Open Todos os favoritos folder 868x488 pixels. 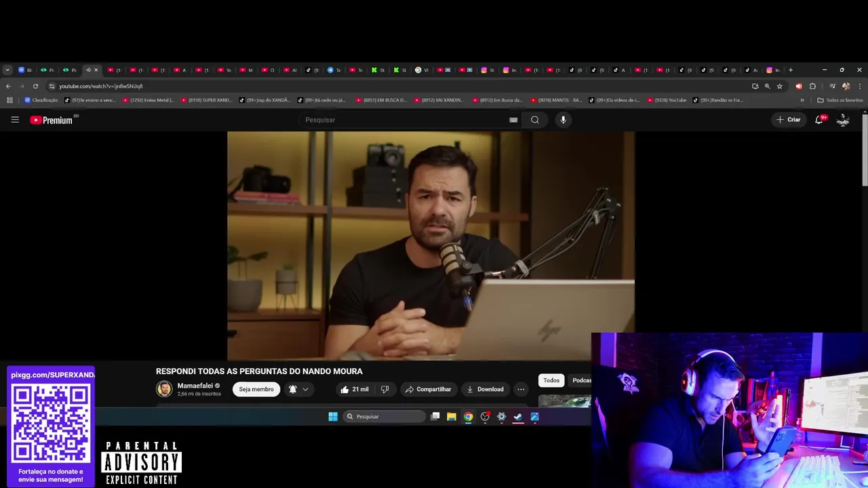840,100
